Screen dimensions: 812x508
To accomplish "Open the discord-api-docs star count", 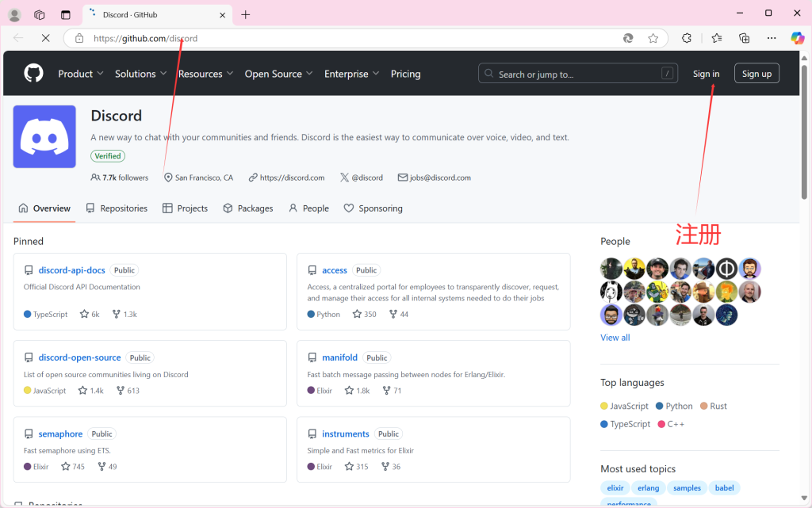I will click(x=90, y=314).
